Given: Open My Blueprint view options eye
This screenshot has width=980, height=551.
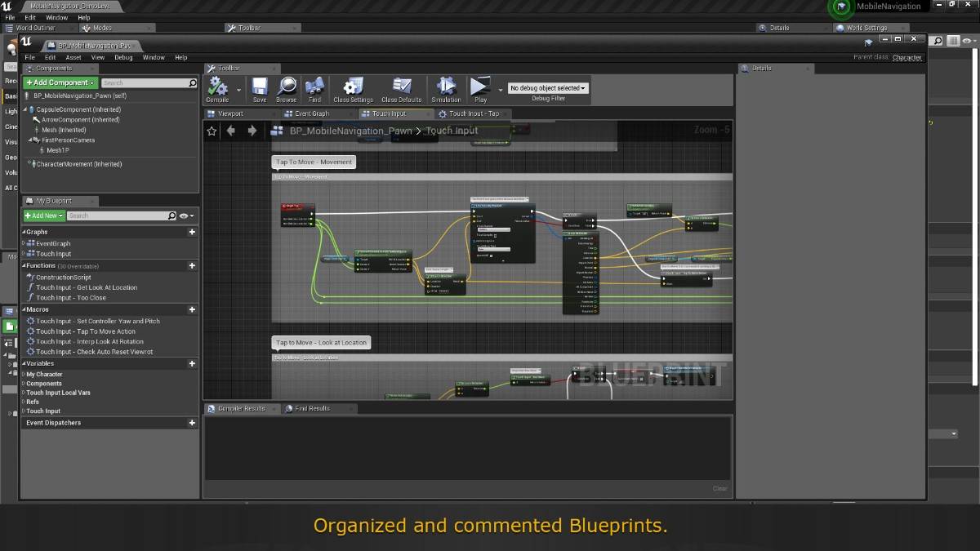Looking at the screenshot, I should (x=187, y=216).
